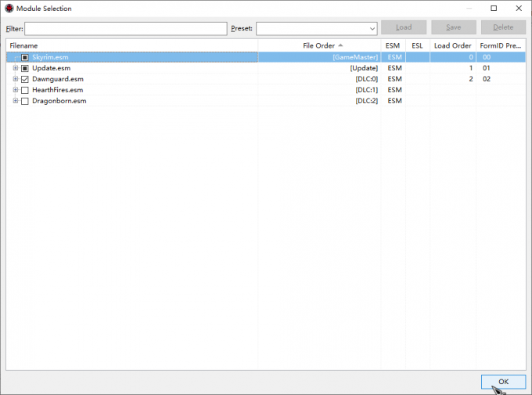The width and height of the screenshot is (532, 395).
Task: Sort by the Filename column header
Action: (x=132, y=45)
